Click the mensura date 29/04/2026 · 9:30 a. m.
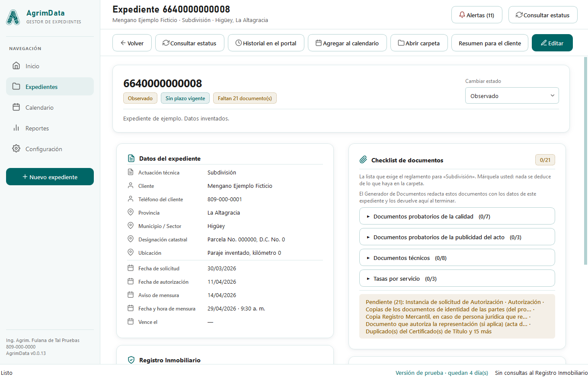The width and height of the screenshot is (588, 380). click(x=236, y=308)
